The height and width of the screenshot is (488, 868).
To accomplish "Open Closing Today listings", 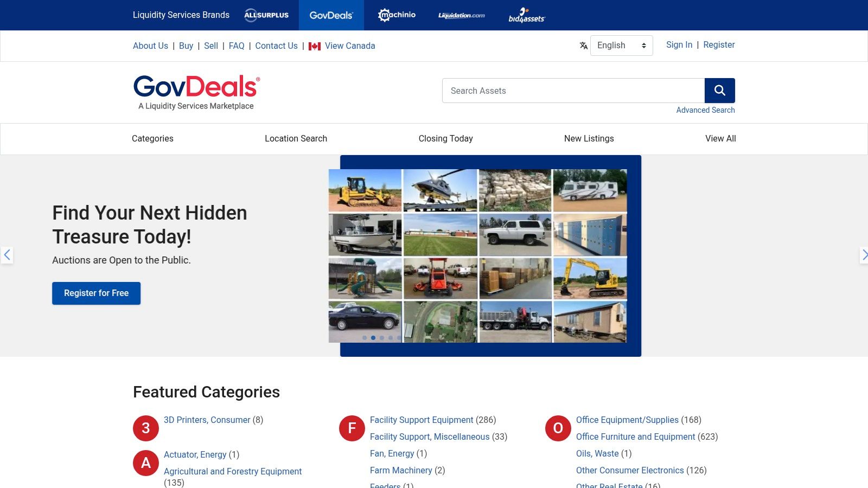I will coord(446,139).
